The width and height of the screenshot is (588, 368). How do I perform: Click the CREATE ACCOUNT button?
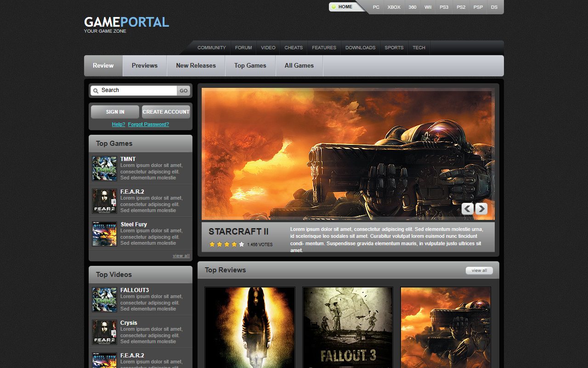[166, 112]
